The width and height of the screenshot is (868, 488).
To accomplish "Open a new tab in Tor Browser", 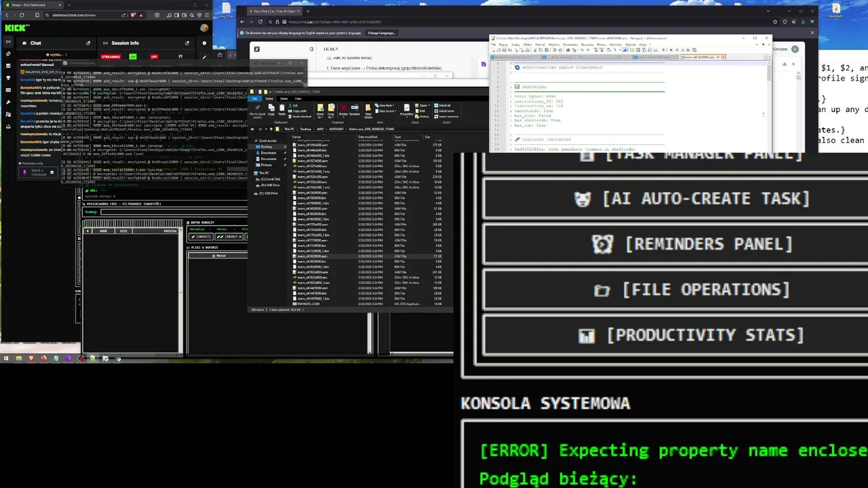I will [308, 11].
